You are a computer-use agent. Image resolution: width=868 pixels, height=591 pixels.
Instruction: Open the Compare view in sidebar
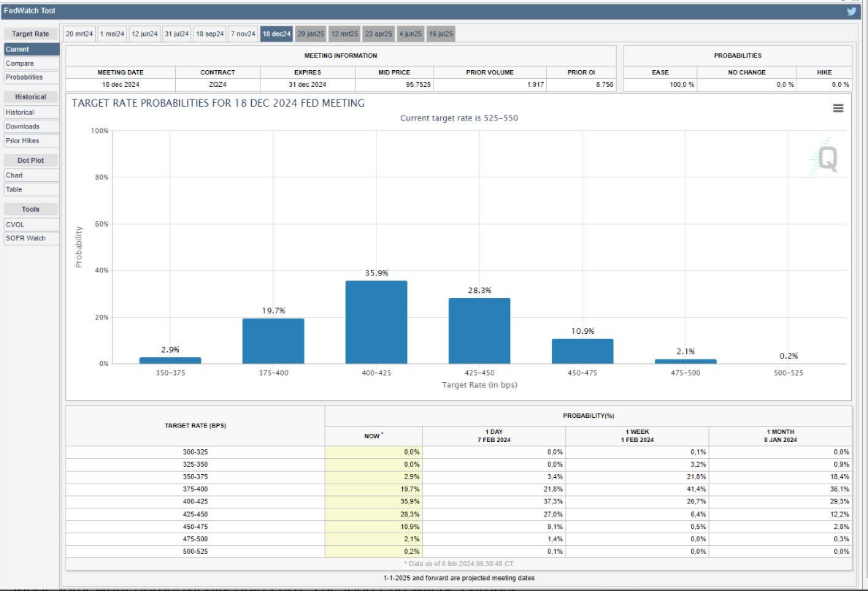click(x=31, y=63)
